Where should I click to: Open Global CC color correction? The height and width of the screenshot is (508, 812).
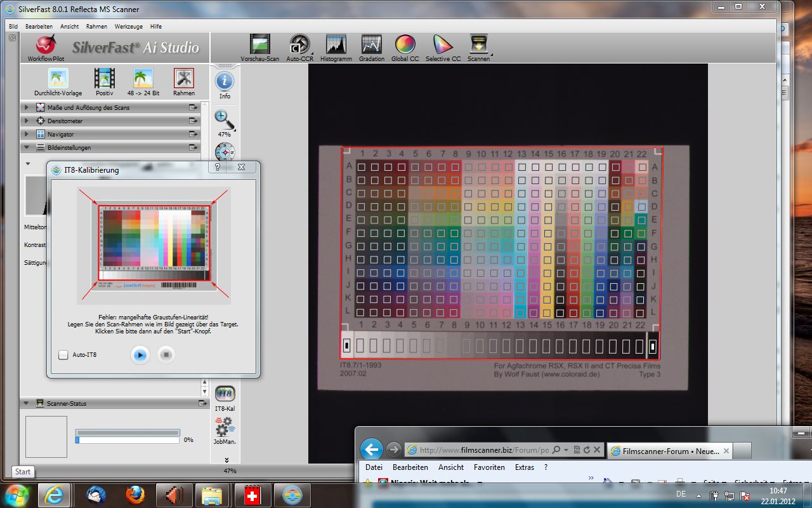pos(405,44)
